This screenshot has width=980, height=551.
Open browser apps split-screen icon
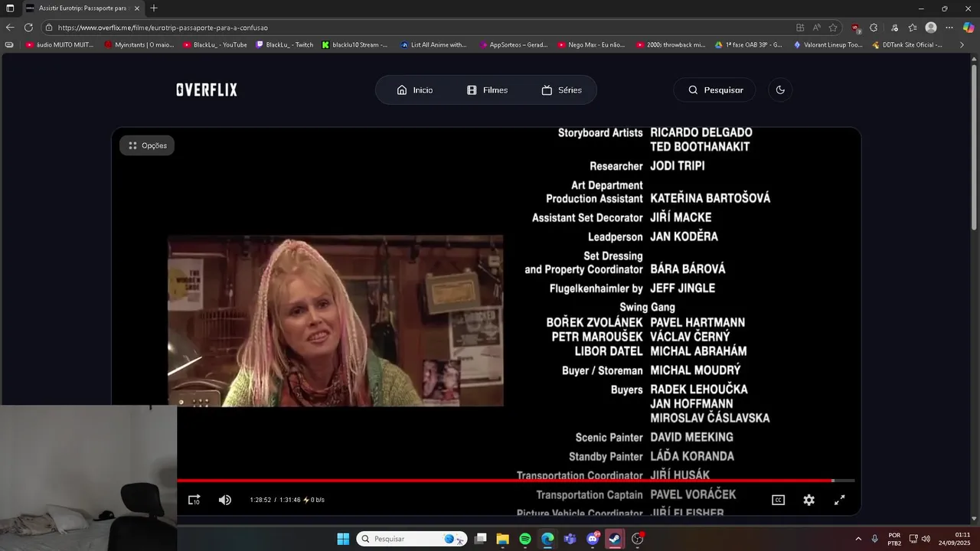coord(800,28)
